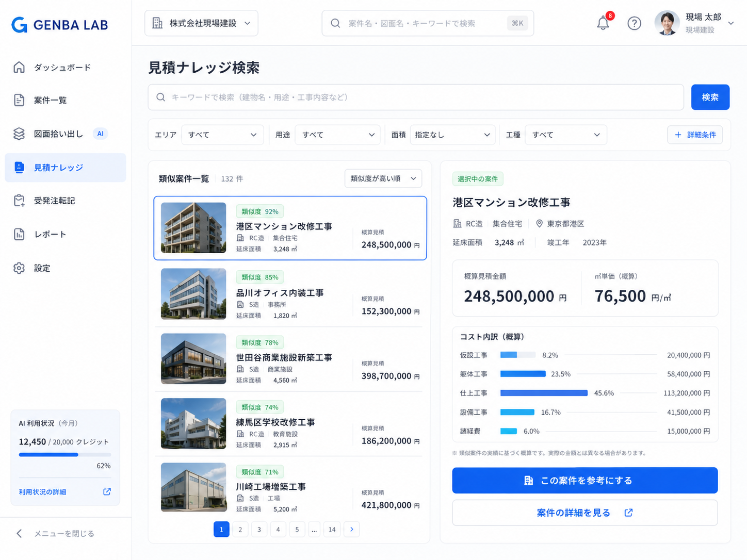Click the location pin icon by 東京都港区
The width and height of the screenshot is (747, 560).
click(539, 223)
